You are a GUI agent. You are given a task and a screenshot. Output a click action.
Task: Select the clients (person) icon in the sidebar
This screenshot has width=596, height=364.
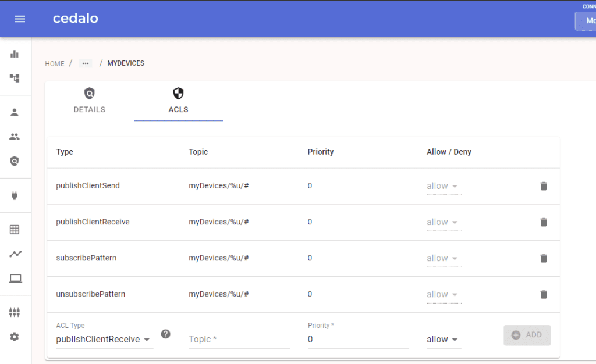click(x=15, y=112)
